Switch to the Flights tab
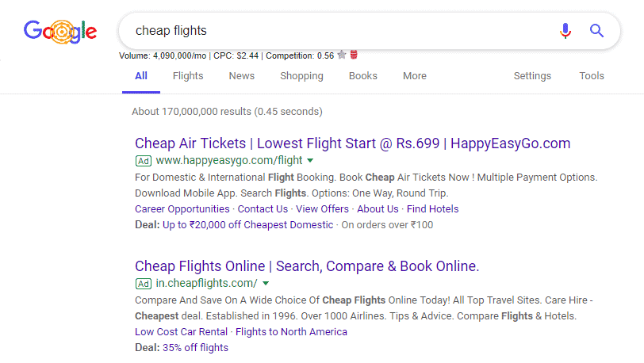The image size is (644, 363). click(x=188, y=76)
